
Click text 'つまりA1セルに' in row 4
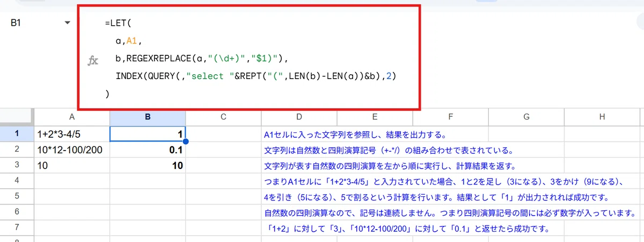(x=294, y=181)
